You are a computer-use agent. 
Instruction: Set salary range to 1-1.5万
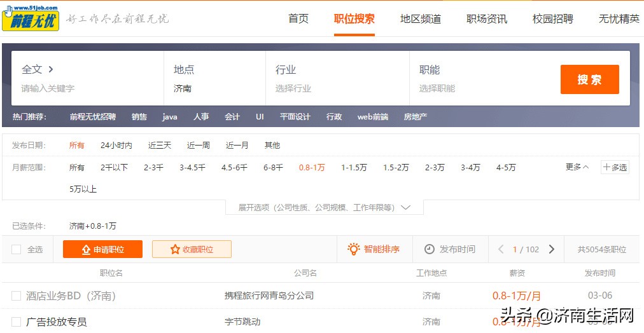(x=354, y=167)
